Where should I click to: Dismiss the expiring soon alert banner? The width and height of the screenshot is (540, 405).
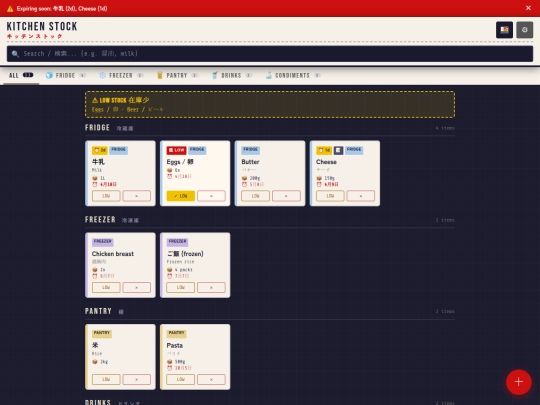(528, 8)
